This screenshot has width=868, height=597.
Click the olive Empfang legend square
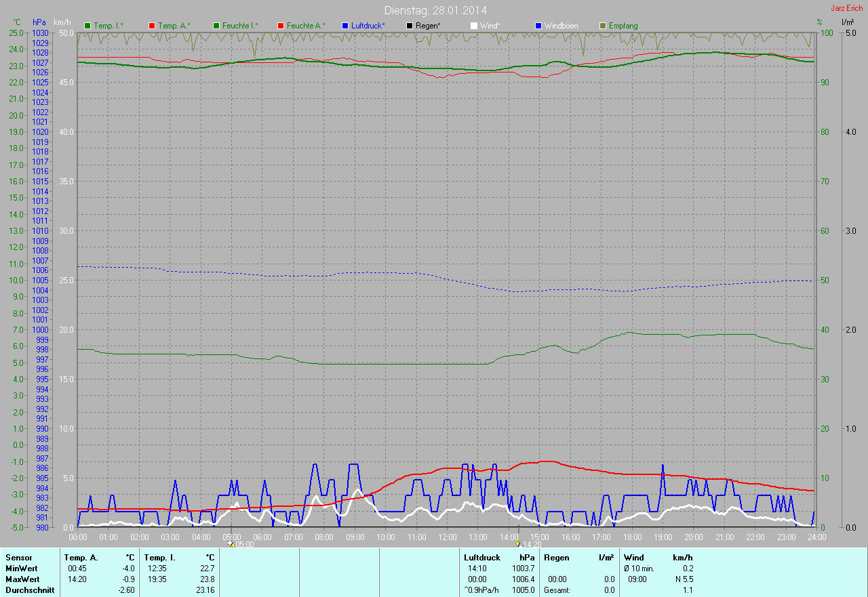click(603, 26)
